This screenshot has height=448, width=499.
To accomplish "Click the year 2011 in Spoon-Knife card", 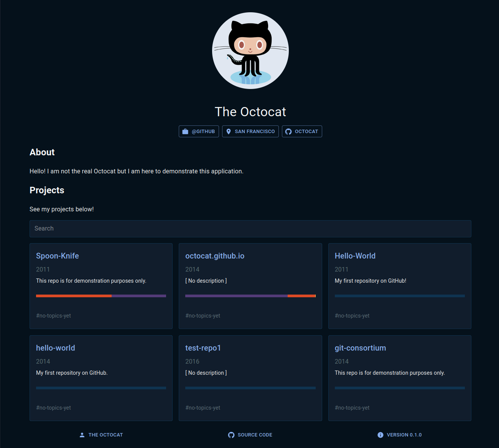I will tap(43, 269).
